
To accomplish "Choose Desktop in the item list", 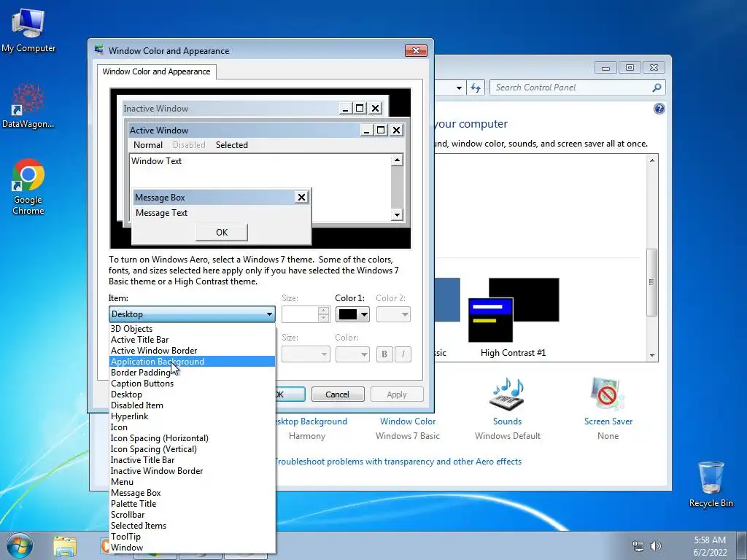I will [x=192, y=394].
